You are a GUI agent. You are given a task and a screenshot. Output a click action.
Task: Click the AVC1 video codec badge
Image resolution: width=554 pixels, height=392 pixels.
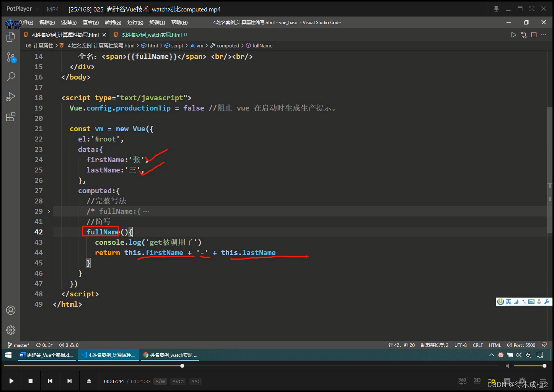(x=178, y=381)
